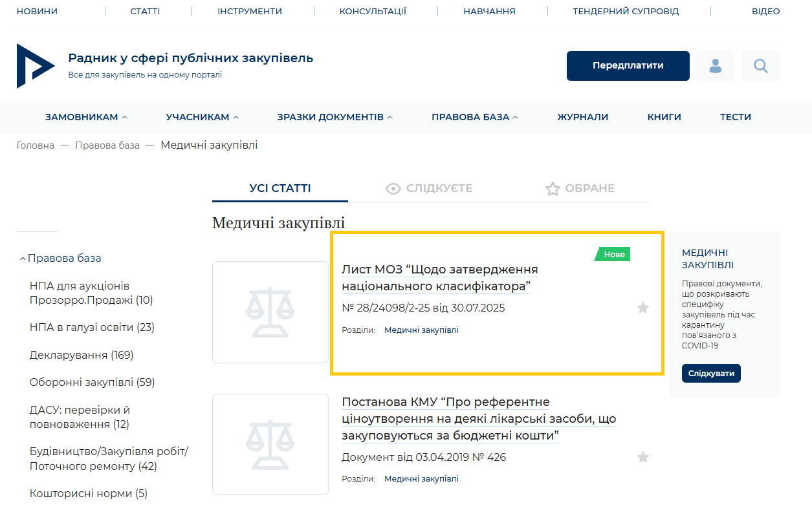Open the ЗРАЗКИ ДОКУМЕНТІВ dropdown
Image resolution: width=812 pixels, height=510 pixels.
[335, 117]
